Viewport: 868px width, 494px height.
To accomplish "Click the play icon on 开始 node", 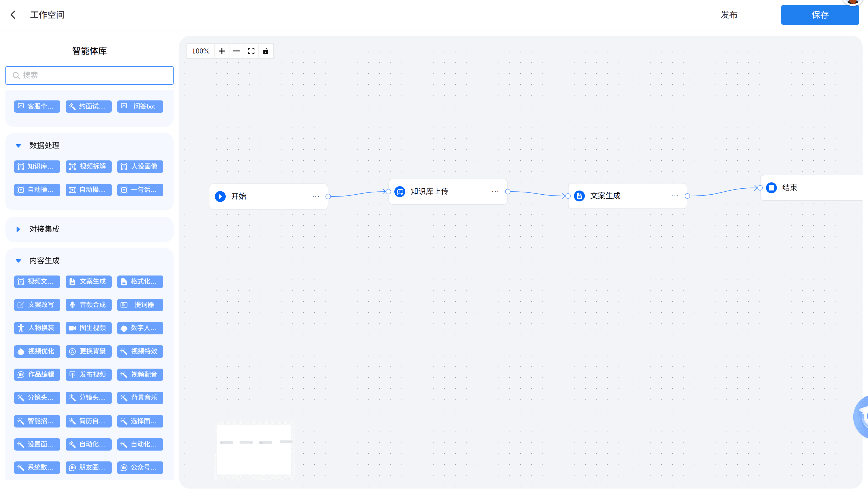I will click(220, 197).
